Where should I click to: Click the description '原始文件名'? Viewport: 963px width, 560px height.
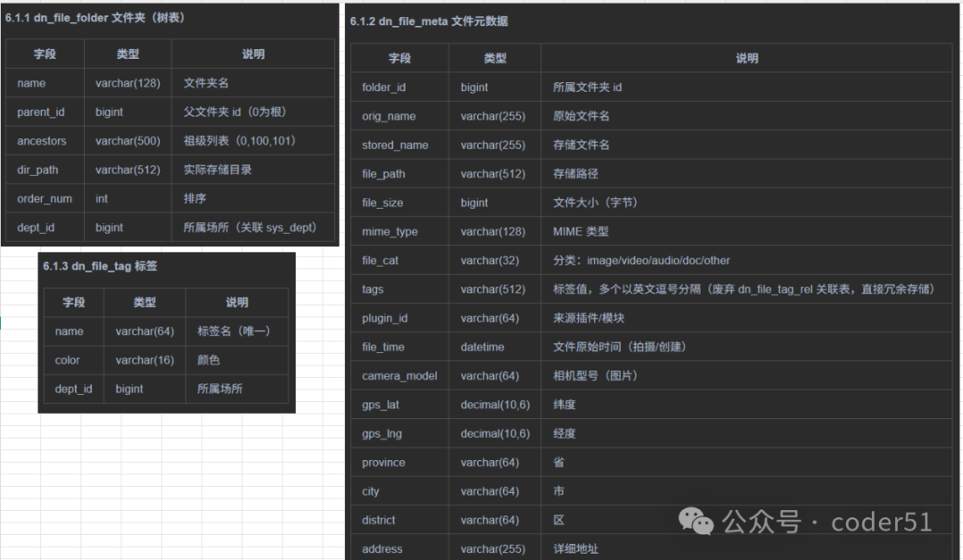(581, 116)
